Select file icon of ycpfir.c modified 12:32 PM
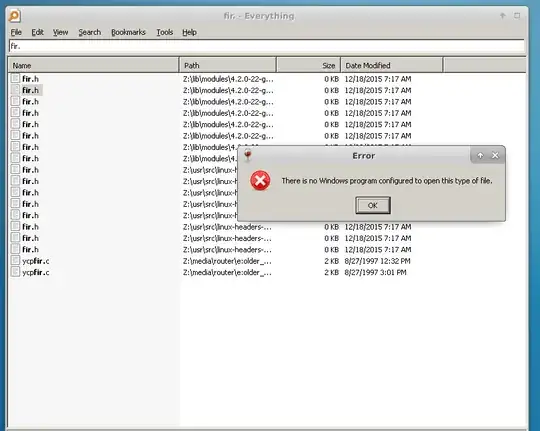 (x=15, y=260)
